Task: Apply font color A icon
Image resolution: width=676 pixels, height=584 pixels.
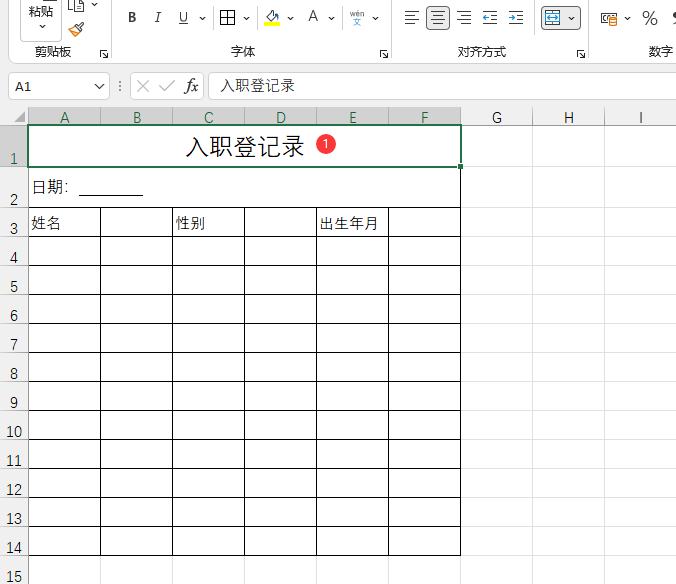Action: [x=313, y=17]
